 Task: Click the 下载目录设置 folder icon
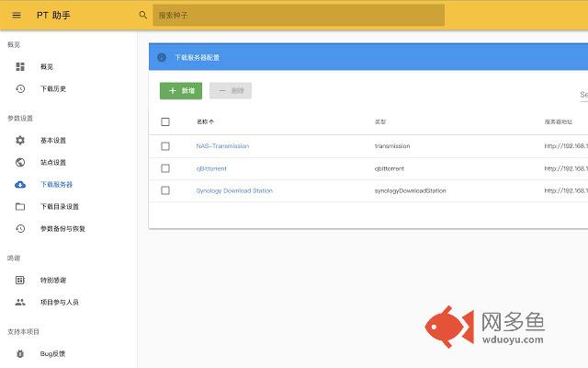(x=20, y=207)
